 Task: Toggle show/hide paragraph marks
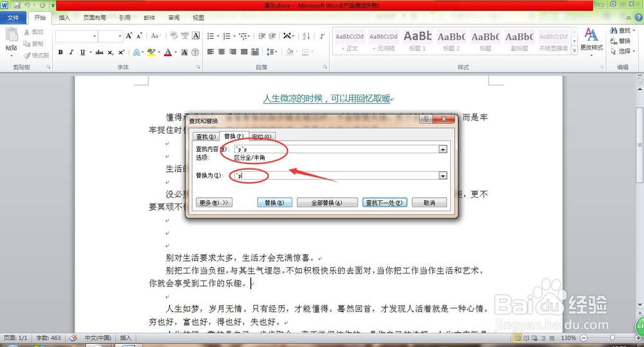(322, 36)
